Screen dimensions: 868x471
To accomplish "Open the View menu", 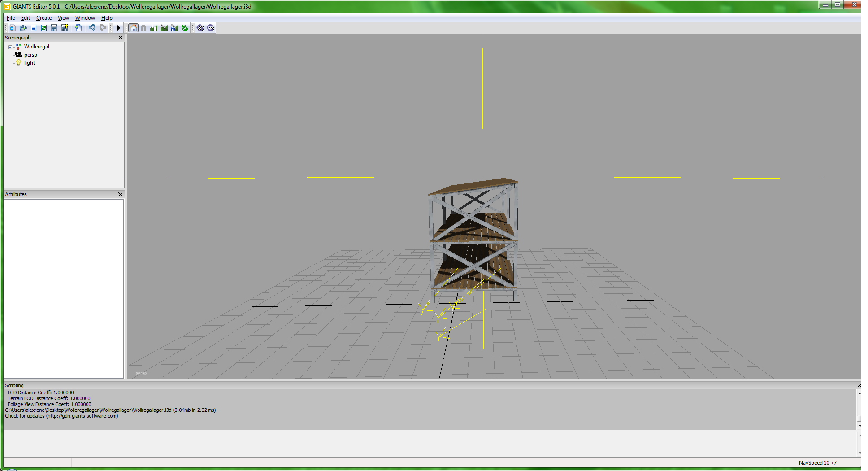I will coord(63,18).
